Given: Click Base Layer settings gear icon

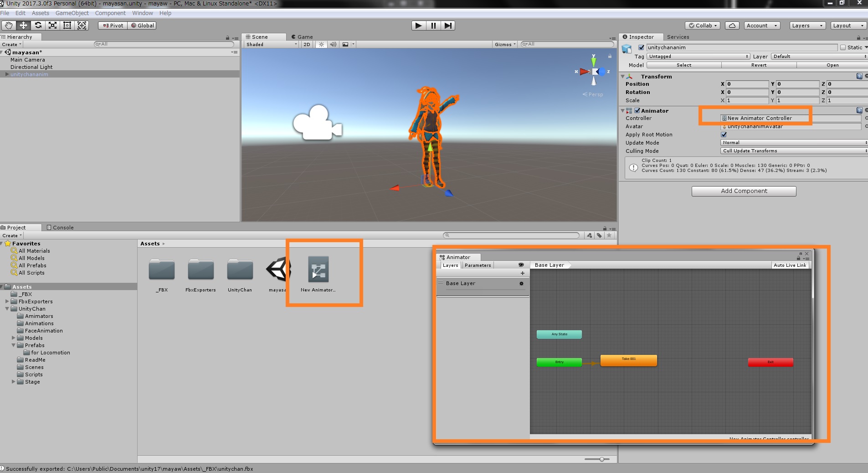Looking at the screenshot, I should 521,283.
